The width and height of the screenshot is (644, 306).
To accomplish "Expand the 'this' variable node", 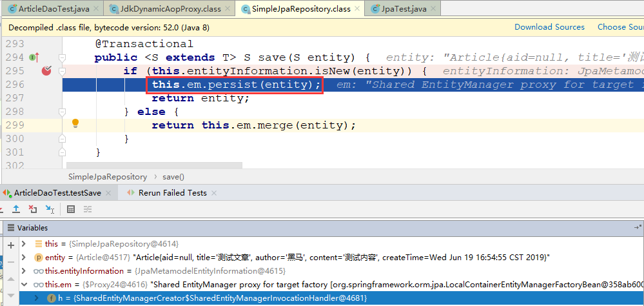I will point(24,244).
